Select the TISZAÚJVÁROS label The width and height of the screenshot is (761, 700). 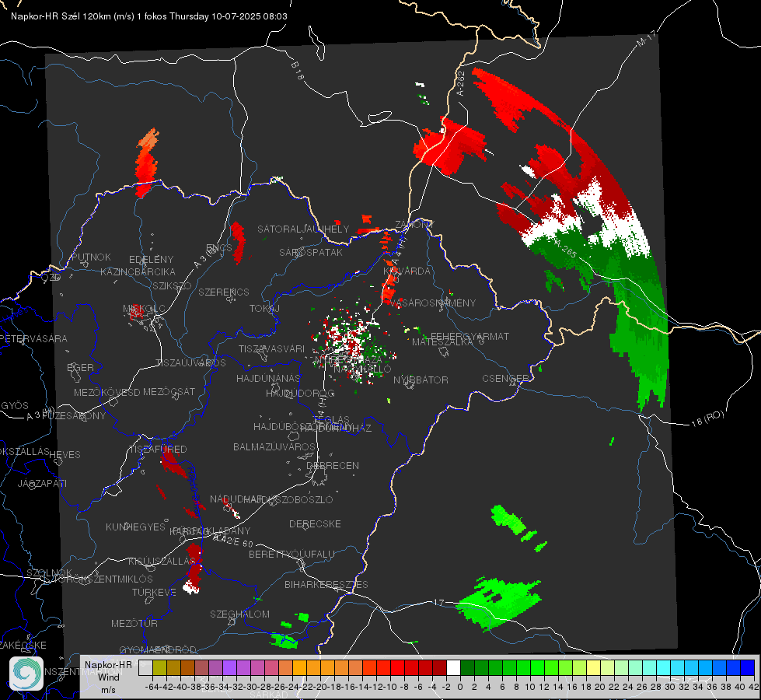(x=190, y=363)
